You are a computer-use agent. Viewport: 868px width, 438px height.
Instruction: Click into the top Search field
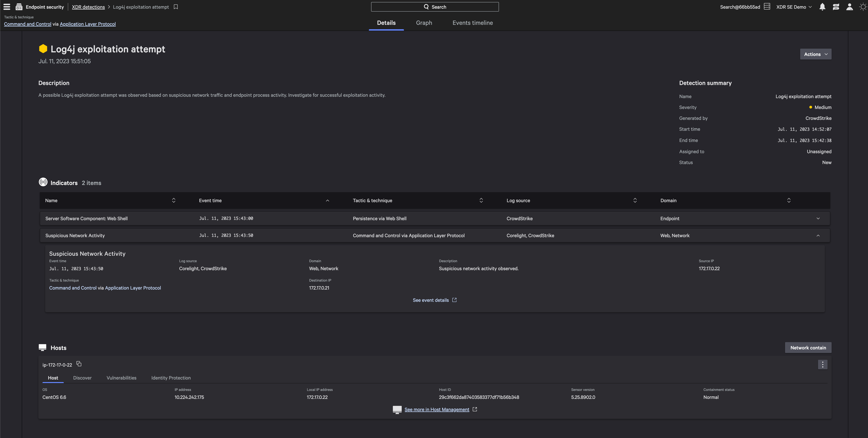[435, 7]
